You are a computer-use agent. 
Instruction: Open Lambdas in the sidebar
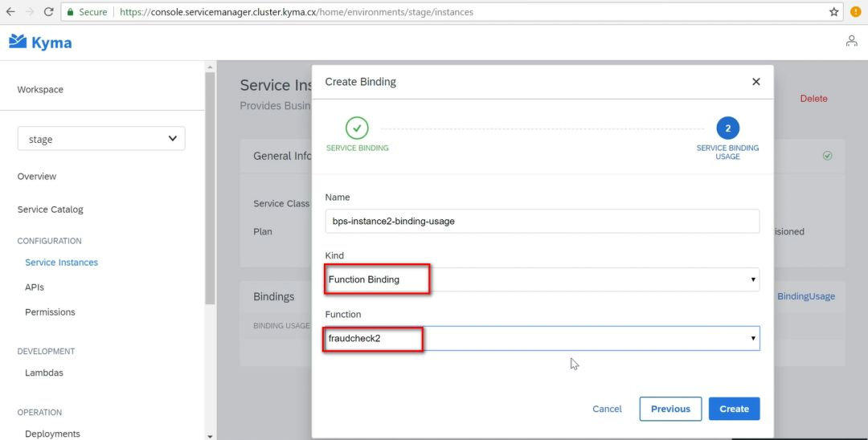pos(44,373)
